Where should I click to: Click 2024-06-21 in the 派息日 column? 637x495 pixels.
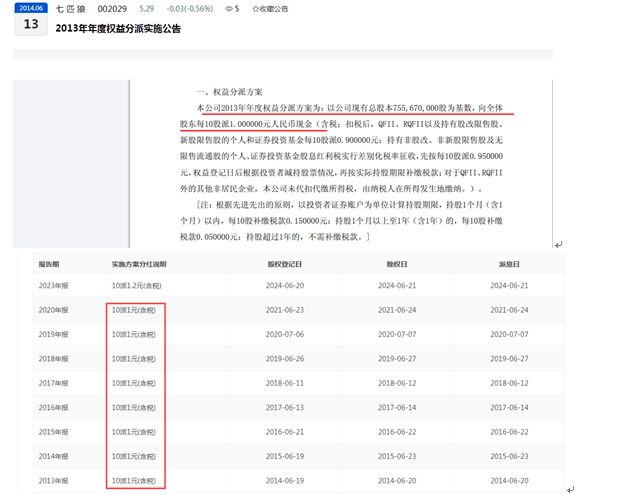[509, 286]
